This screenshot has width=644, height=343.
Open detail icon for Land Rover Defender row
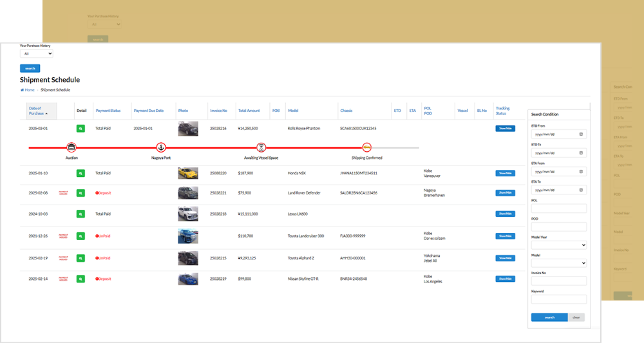[80, 193]
